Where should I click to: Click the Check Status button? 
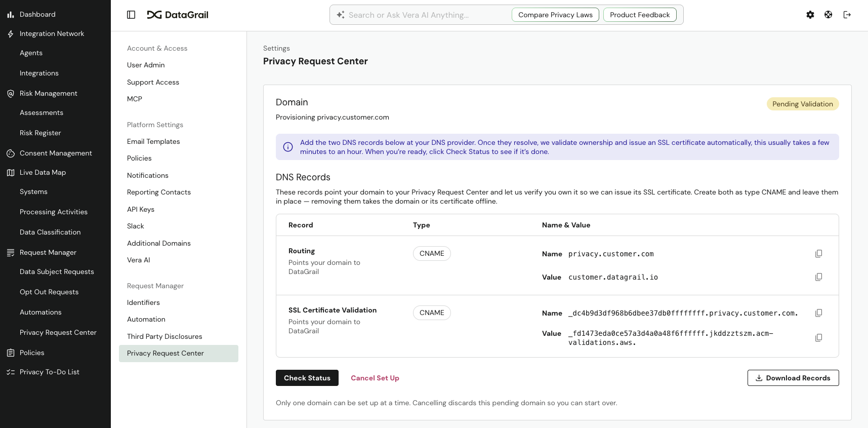[x=307, y=378]
